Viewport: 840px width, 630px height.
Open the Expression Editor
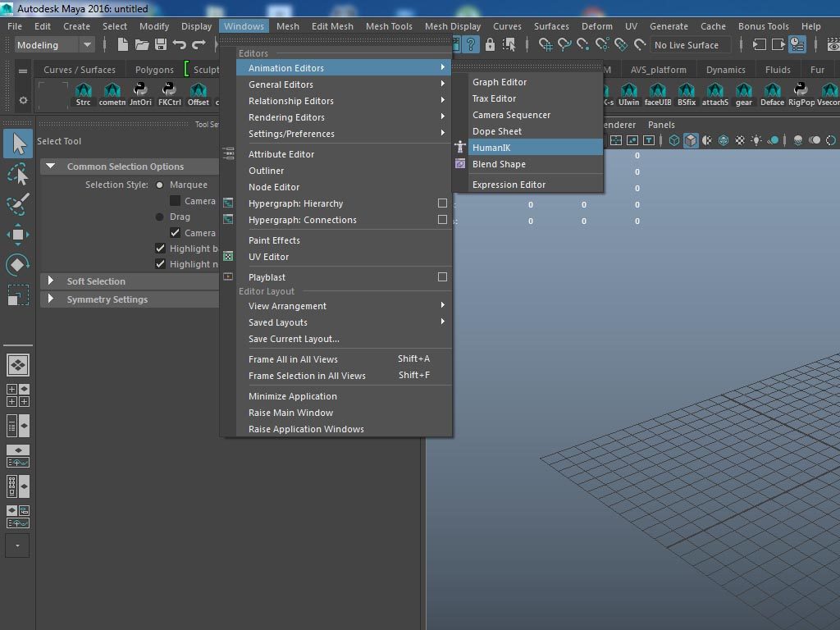tap(535, 185)
